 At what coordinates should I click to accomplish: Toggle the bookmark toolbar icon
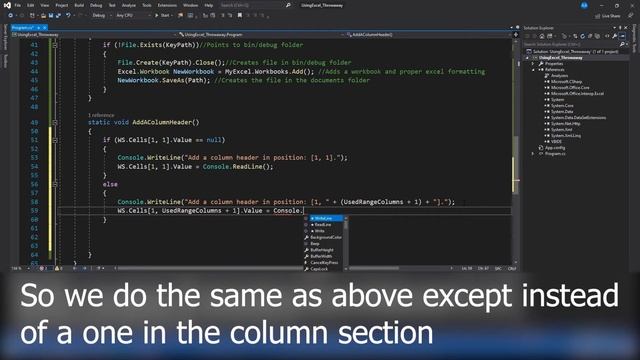pyautogui.click(x=240, y=16)
